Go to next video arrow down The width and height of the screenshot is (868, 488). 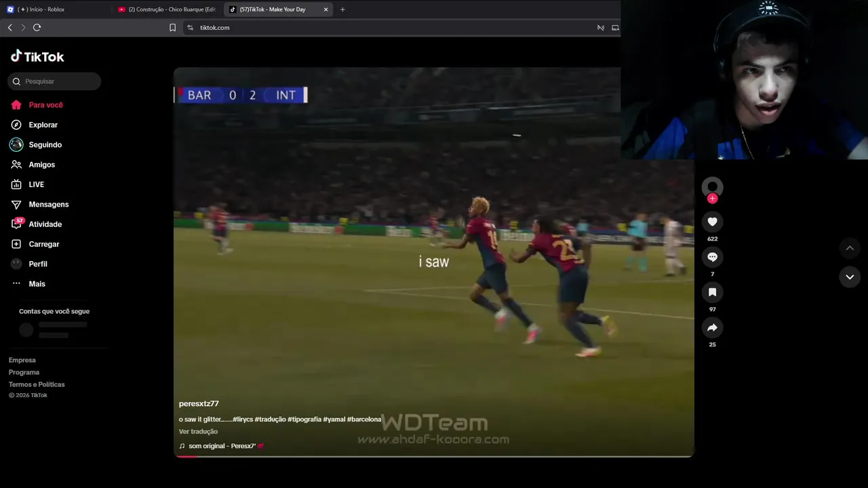[850, 277]
